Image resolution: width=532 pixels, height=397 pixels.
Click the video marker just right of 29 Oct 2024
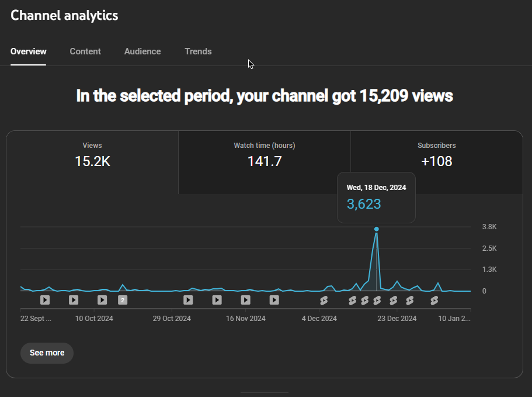188,300
